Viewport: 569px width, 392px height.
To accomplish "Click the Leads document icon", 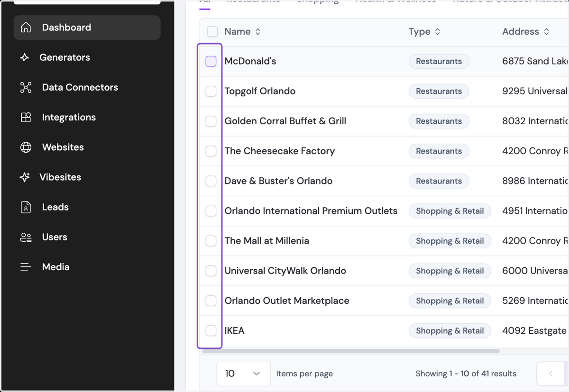I will pos(26,207).
